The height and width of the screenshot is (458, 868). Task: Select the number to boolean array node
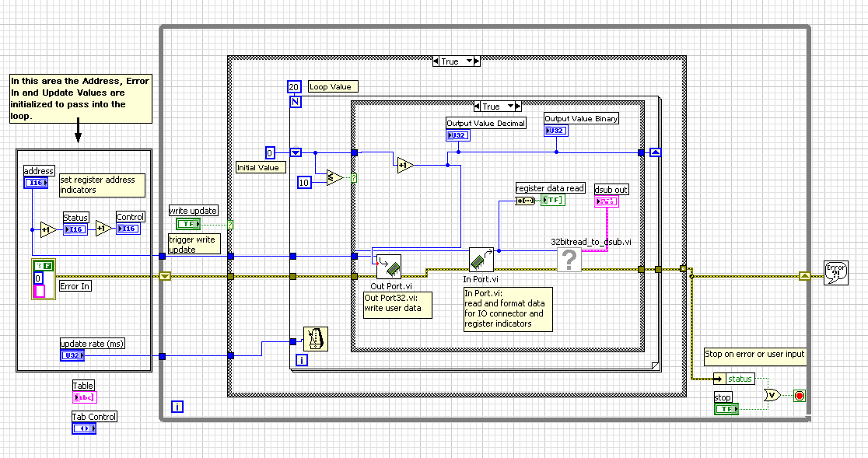(525, 201)
